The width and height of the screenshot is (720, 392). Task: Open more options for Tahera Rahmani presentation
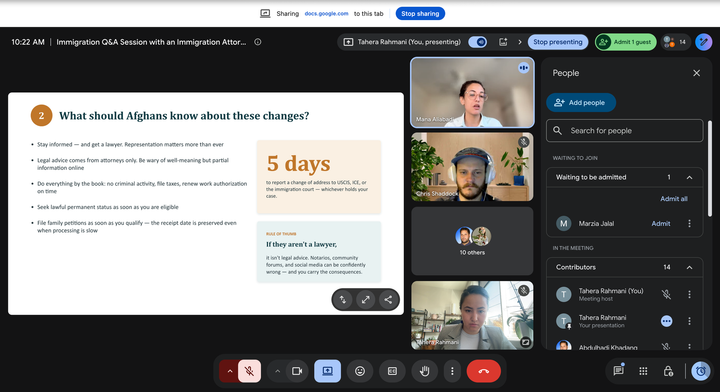689,321
